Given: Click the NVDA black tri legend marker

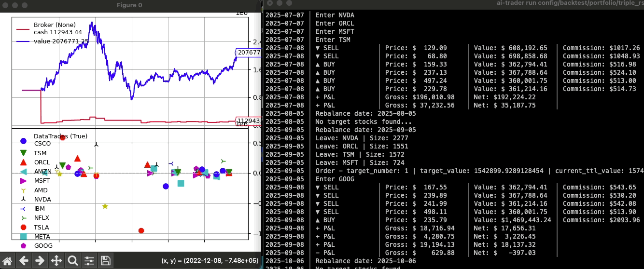Looking at the screenshot, I should [23, 199].
